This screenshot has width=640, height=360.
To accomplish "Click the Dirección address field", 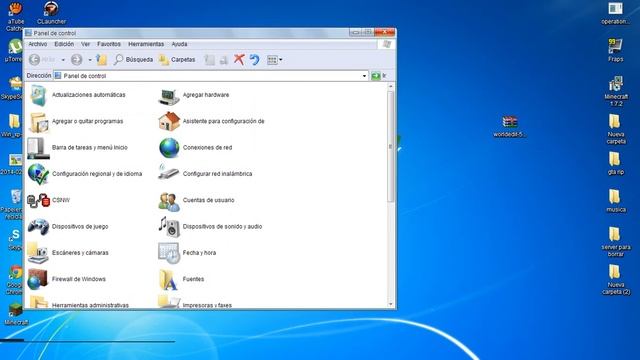I will [210, 76].
